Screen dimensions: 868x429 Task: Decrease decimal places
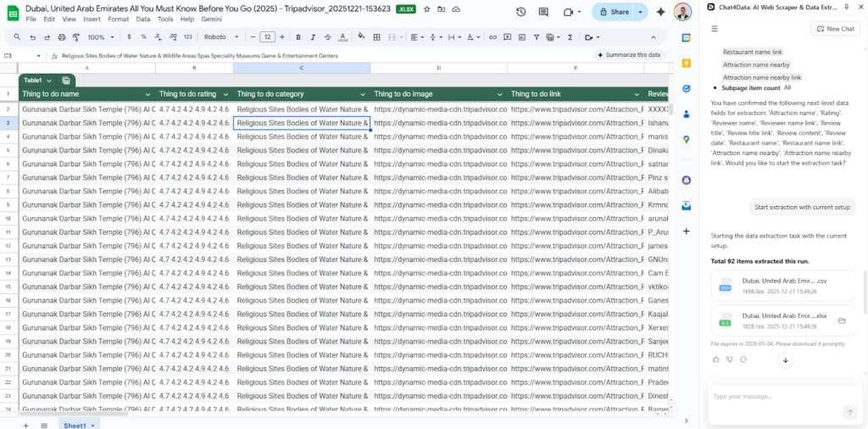159,37
